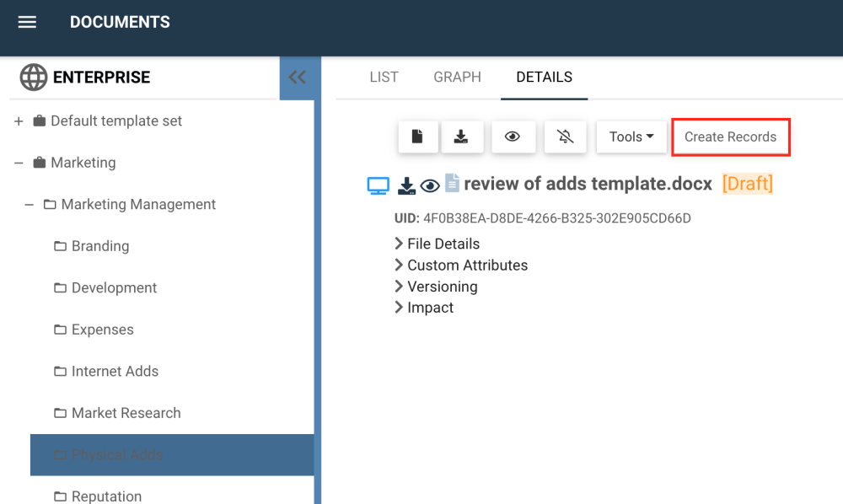The height and width of the screenshot is (504, 843).
Task: Toggle the crossed-out bell notification button
Action: (565, 137)
